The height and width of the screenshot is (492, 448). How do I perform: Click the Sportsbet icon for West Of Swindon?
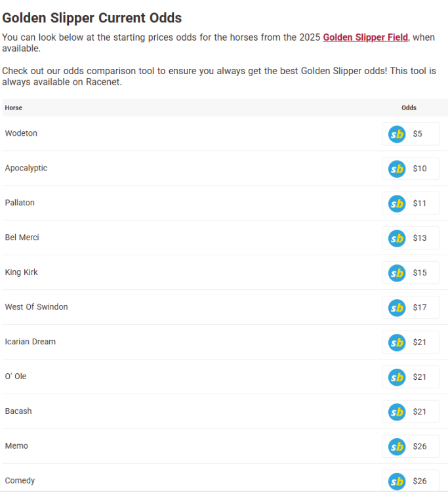[397, 308]
